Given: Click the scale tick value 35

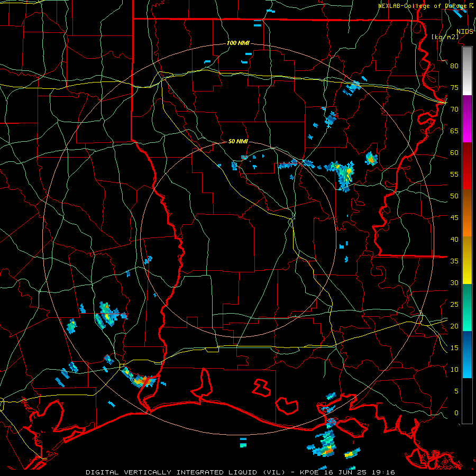Looking at the screenshot, I should coord(454,261).
